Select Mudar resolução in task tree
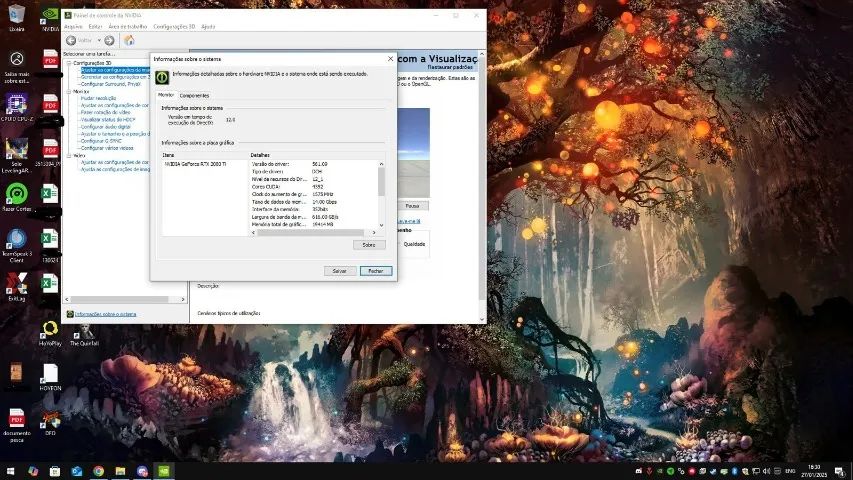This screenshot has height=480, width=853. coord(98,99)
